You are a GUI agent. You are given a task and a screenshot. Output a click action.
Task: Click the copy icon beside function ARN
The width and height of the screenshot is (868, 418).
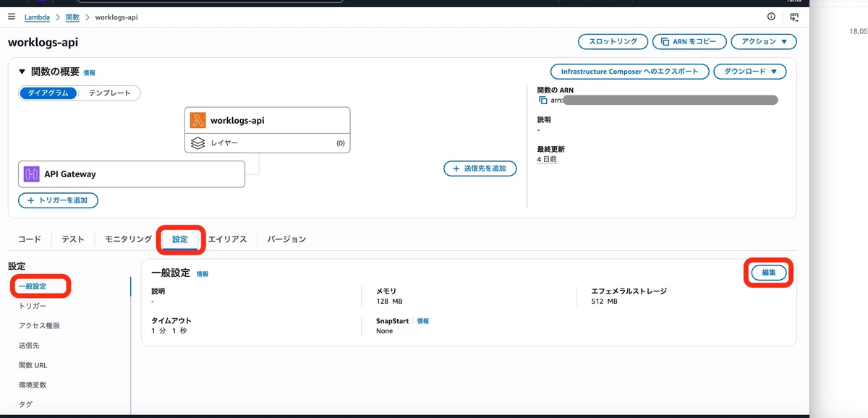pos(543,100)
